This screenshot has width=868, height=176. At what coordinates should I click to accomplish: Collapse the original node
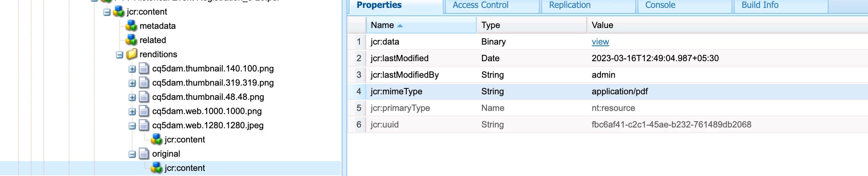(x=132, y=154)
